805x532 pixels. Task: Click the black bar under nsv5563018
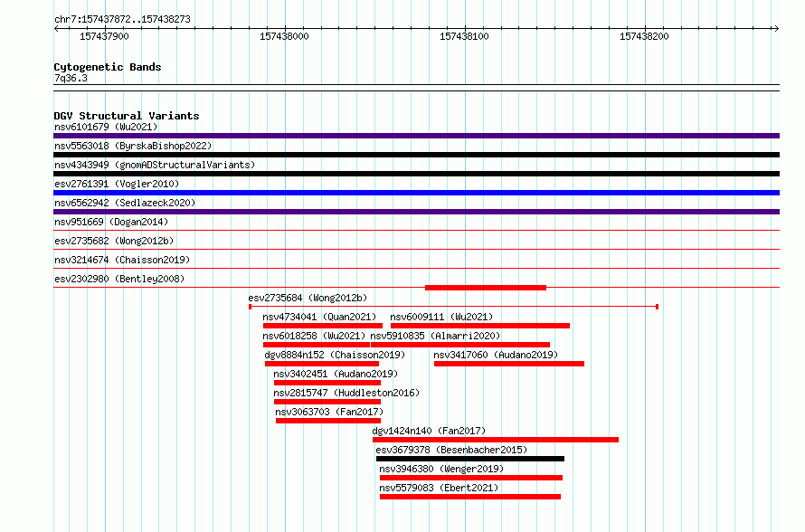tap(416, 155)
